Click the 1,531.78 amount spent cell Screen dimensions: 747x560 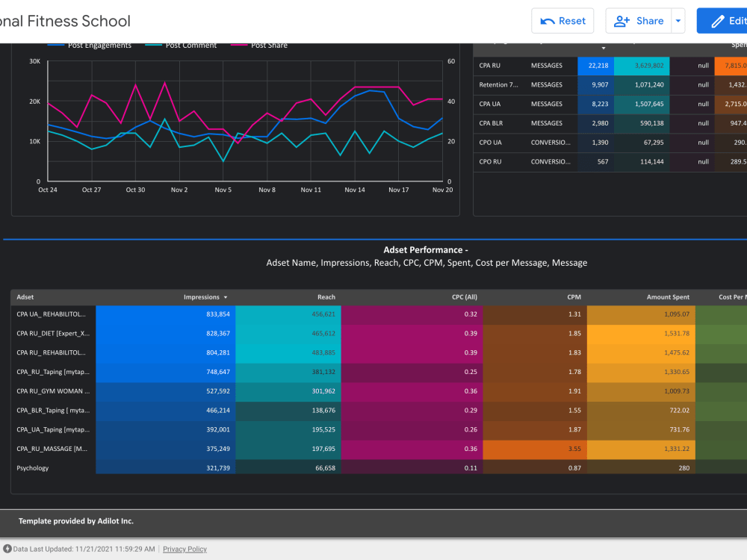tap(641, 333)
